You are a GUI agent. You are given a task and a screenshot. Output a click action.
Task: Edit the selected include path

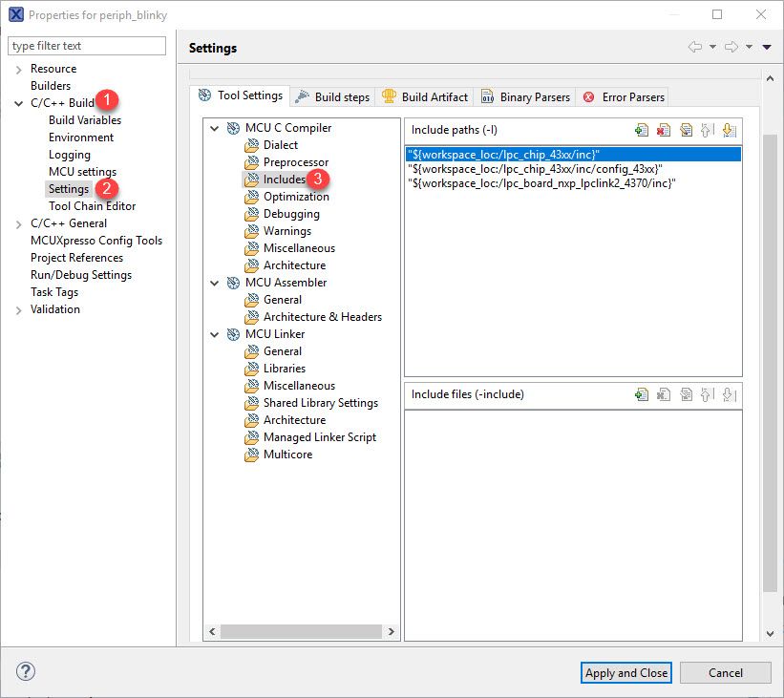[686, 131]
